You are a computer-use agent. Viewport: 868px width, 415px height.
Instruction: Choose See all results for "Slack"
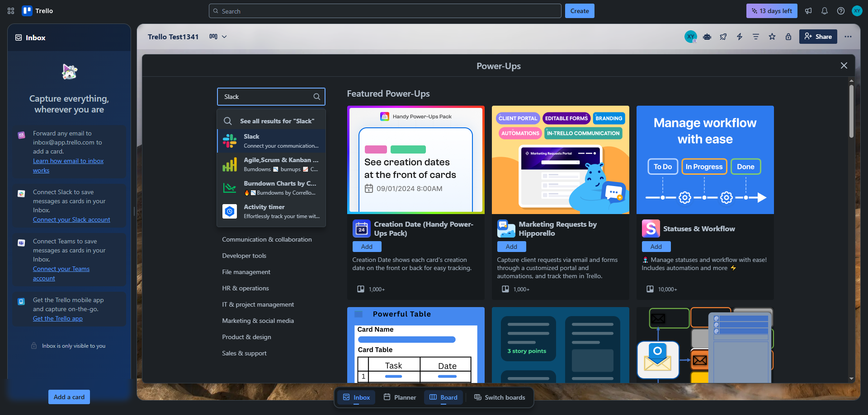click(271, 121)
